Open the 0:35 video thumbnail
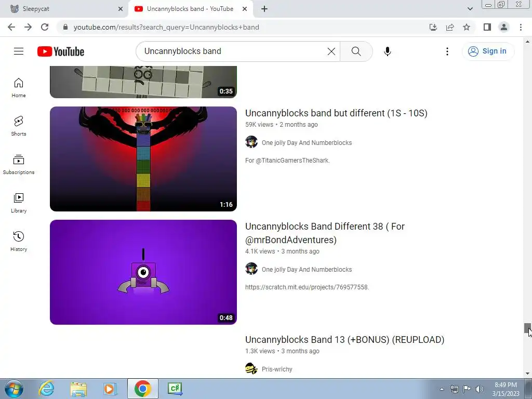The width and height of the screenshot is (532, 399). 143,82
